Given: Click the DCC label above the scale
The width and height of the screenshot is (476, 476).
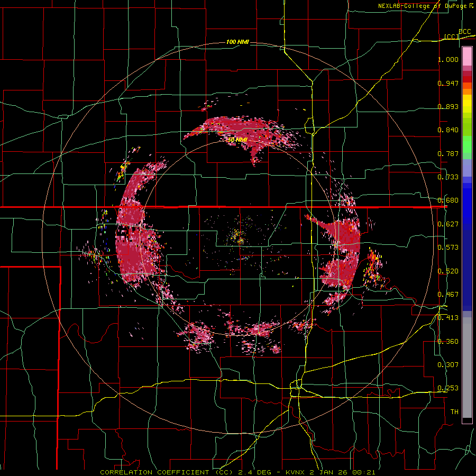Looking at the screenshot, I should (464, 32).
